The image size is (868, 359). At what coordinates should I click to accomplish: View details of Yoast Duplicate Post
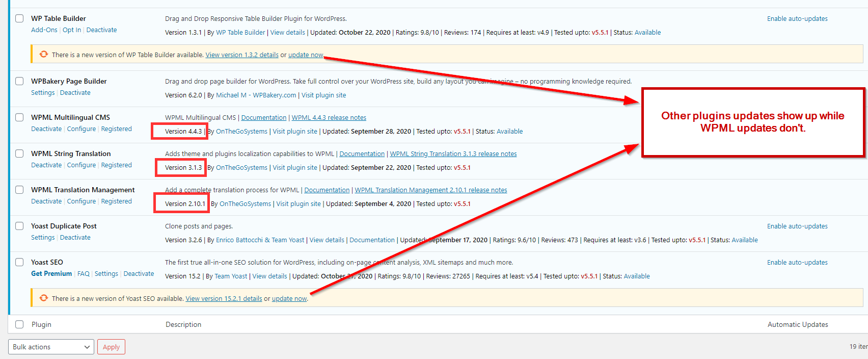(327, 240)
